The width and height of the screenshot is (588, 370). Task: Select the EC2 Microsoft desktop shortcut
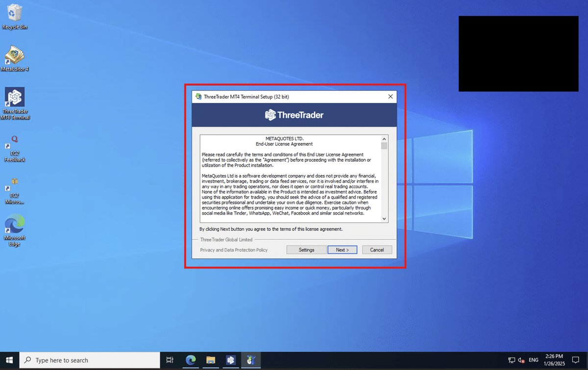tap(15, 191)
